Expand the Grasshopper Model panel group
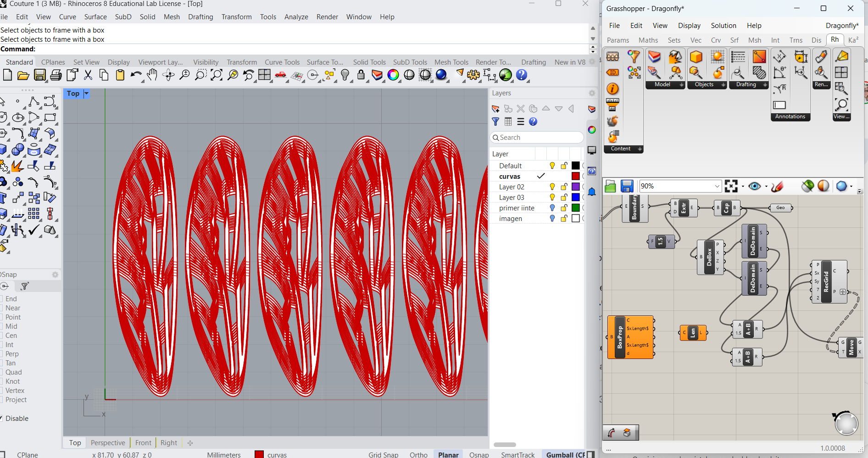The image size is (868, 458). [x=681, y=85]
